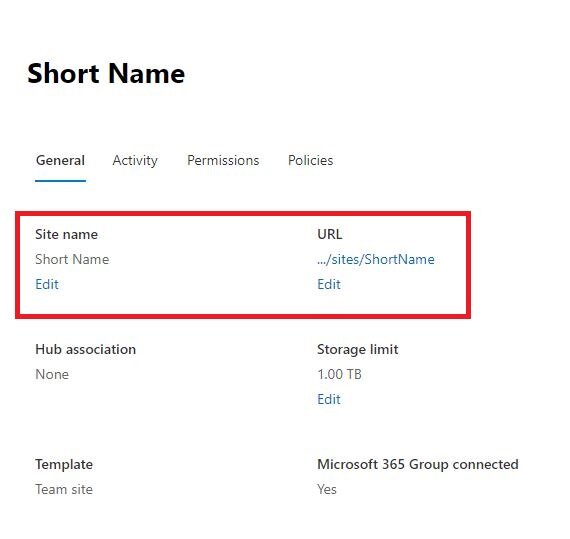Click the Template label
The image size is (570, 539).
64,464
